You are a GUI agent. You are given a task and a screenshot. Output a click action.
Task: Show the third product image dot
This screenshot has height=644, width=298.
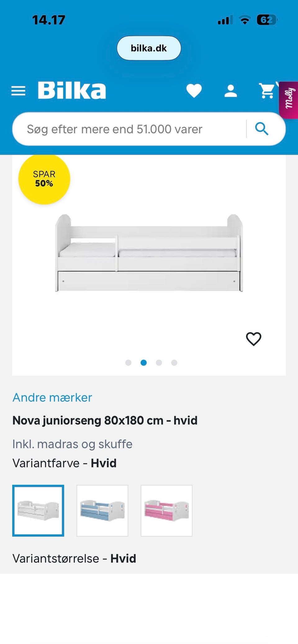159,363
